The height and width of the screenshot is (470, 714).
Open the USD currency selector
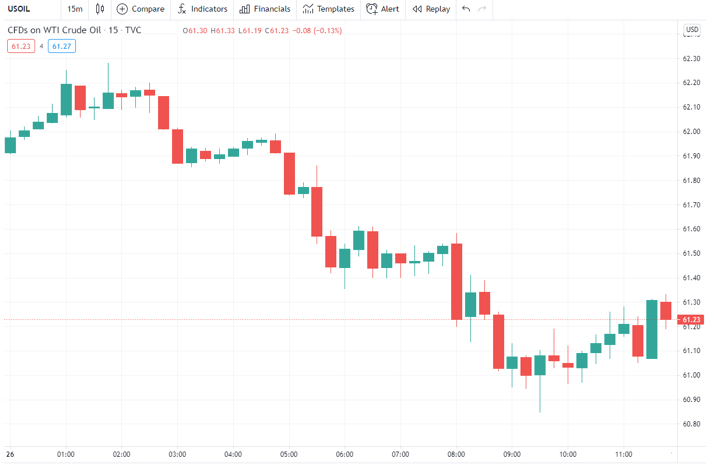(691, 30)
